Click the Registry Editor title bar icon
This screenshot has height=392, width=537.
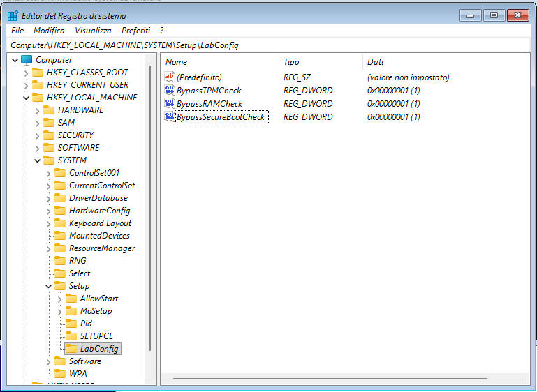(x=13, y=15)
